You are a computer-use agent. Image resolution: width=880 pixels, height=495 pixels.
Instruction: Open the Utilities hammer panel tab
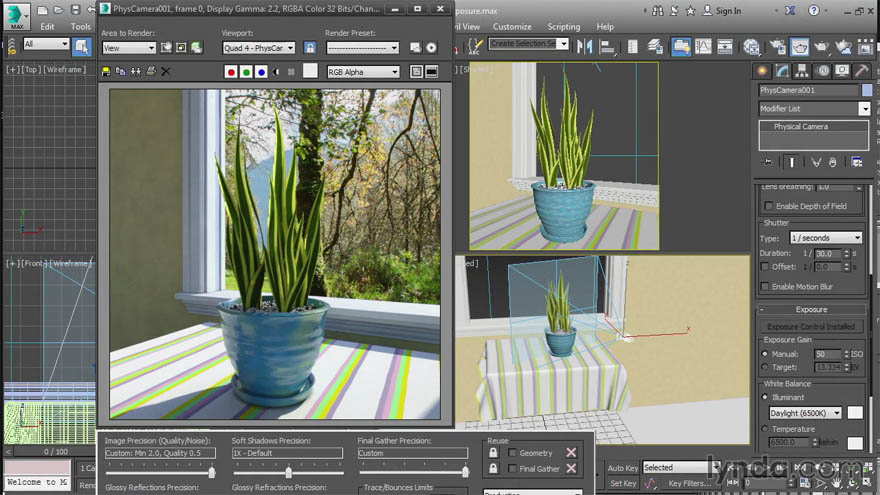(861, 71)
